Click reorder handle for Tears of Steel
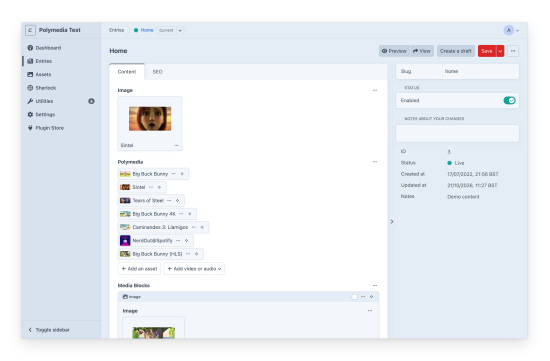 coord(177,201)
